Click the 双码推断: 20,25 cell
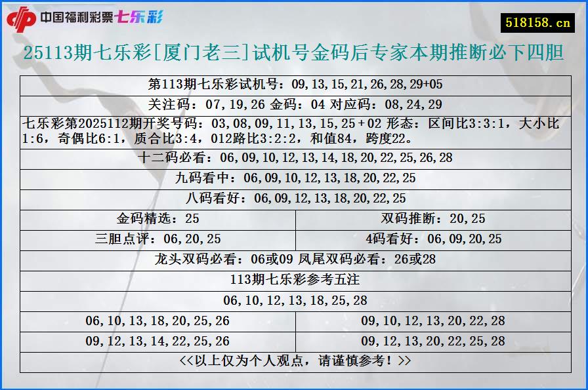 coord(434,218)
